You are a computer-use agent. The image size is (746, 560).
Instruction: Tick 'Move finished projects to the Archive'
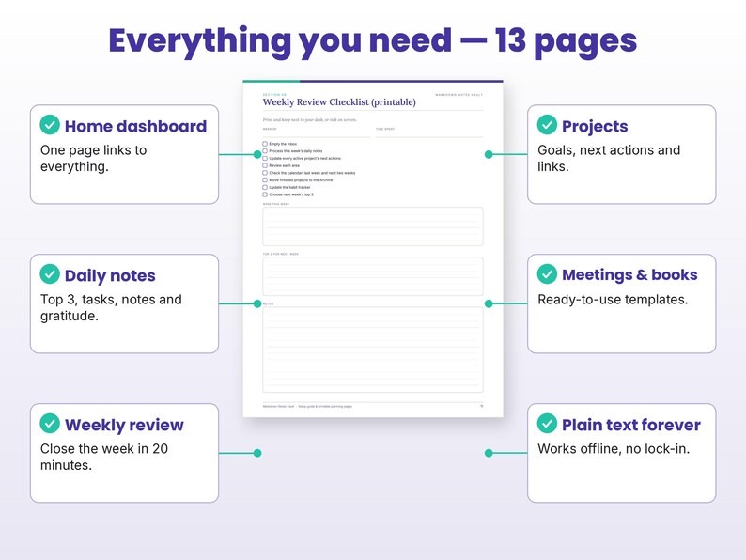[265, 179]
